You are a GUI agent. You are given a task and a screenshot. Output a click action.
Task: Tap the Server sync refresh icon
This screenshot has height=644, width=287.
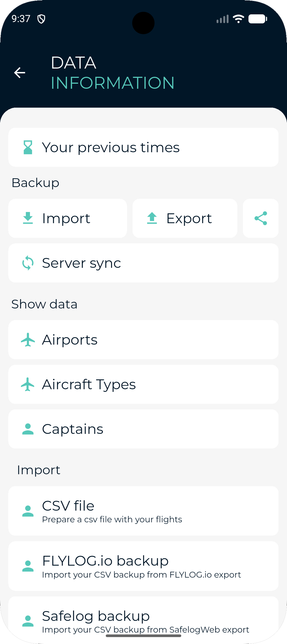click(28, 263)
